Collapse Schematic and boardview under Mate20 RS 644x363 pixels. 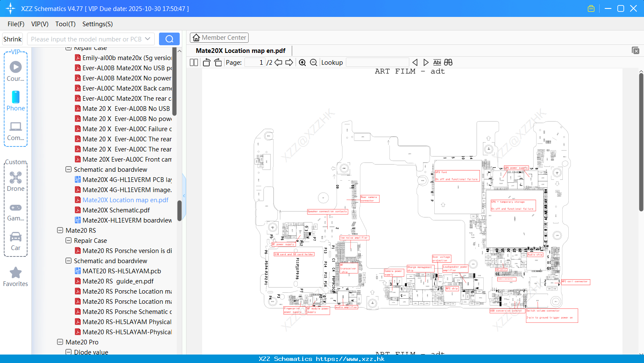coord(69,261)
